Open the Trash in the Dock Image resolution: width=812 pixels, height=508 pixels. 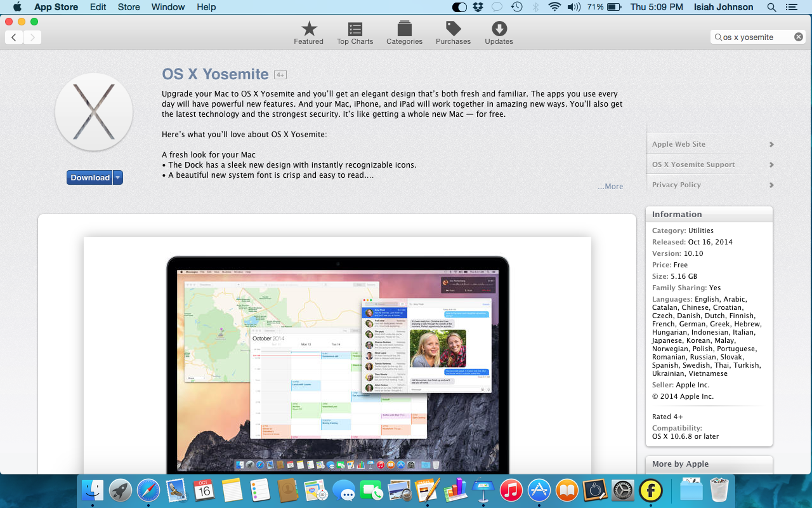(719, 490)
